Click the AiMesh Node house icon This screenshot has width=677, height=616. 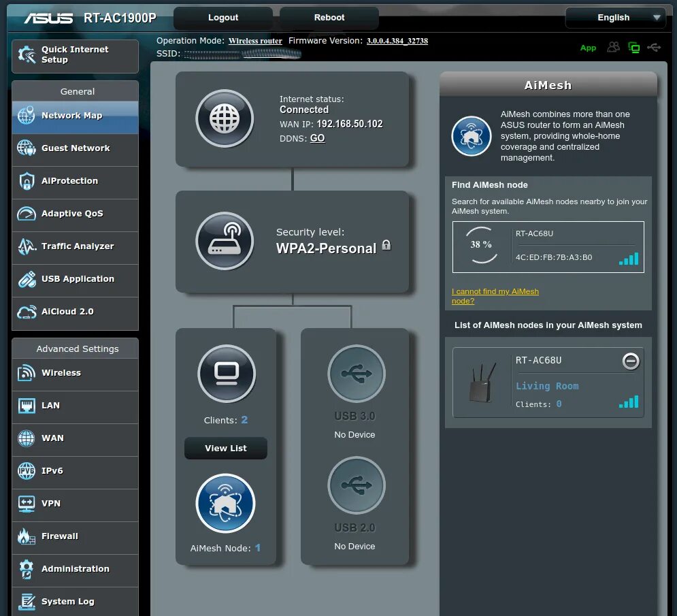pos(225,503)
